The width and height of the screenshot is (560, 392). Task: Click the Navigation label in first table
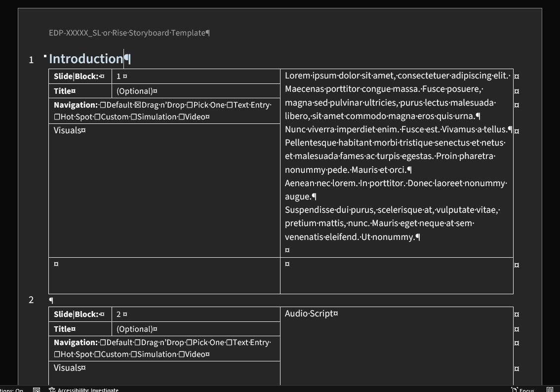[x=76, y=105]
